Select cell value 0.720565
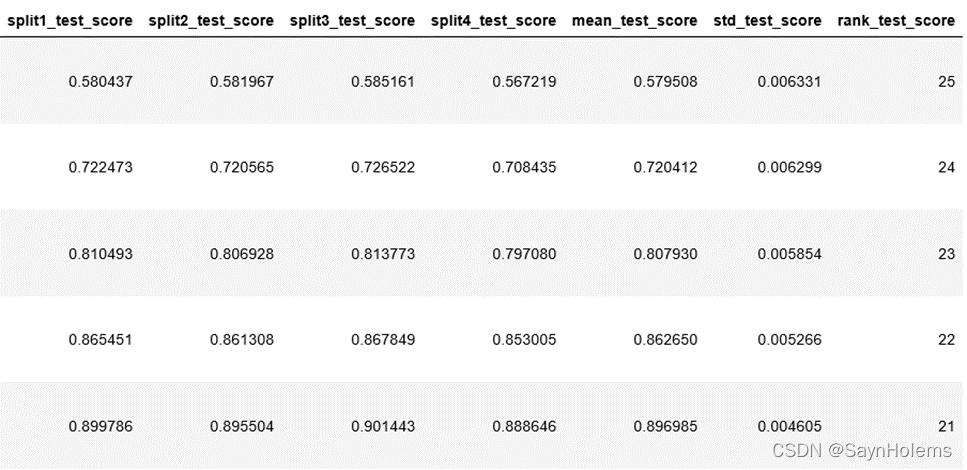Screen dimensions: 967x470 tap(242, 167)
